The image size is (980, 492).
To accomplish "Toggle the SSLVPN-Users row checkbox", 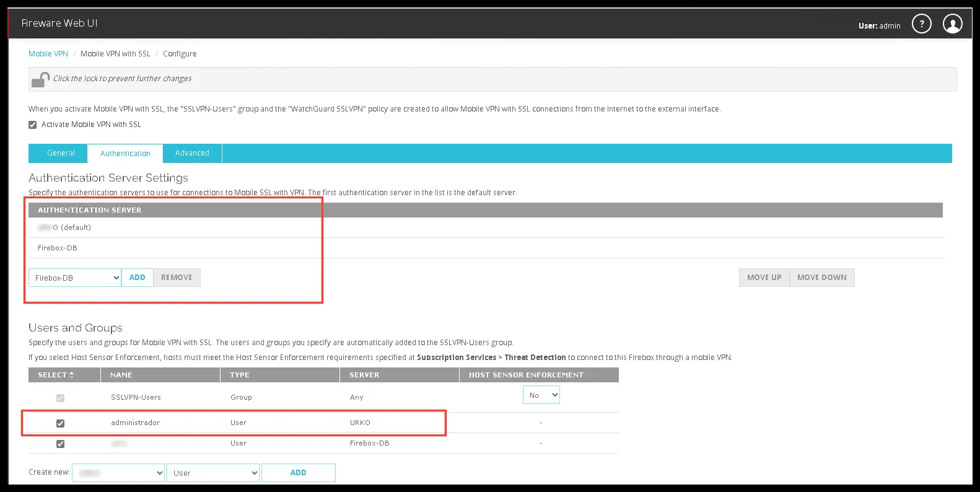I will click(x=60, y=398).
